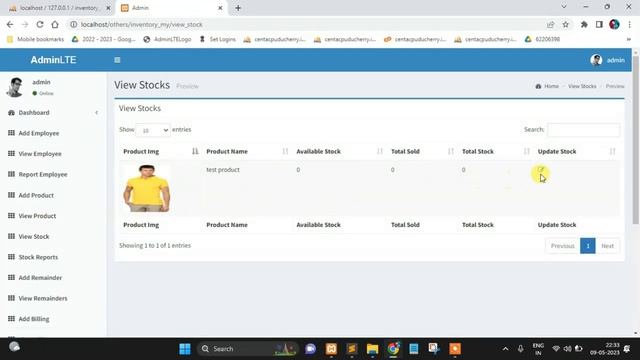Open View Product in sidebar
The width and height of the screenshot is (640, 360).
(x=37, y=216)
